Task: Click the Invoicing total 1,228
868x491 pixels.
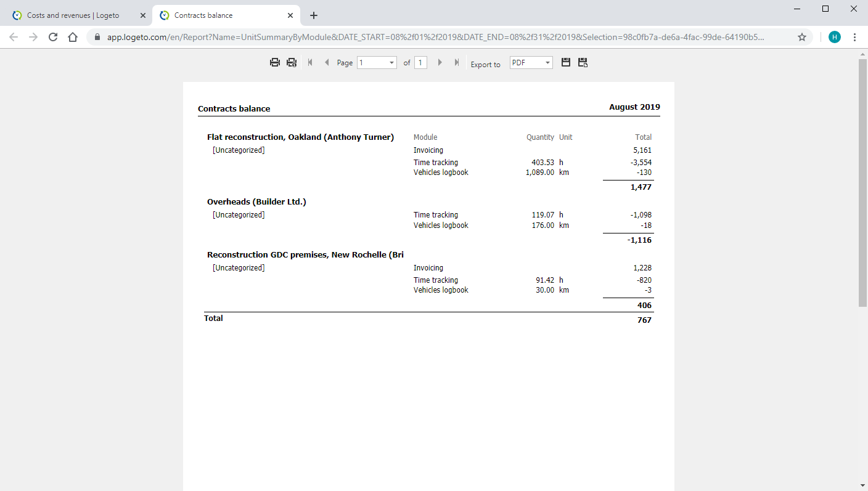Action: click(642, 267)
